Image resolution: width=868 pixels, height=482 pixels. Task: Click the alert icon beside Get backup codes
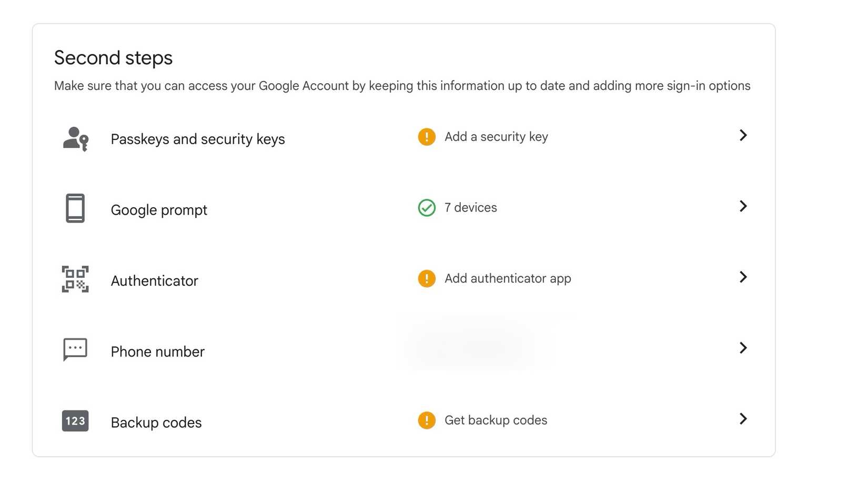tap(426, 420)
